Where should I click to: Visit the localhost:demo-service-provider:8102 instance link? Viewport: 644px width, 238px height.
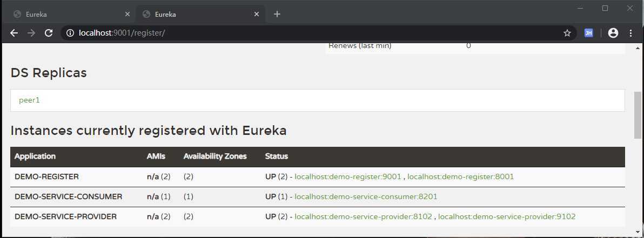point(363,216)
